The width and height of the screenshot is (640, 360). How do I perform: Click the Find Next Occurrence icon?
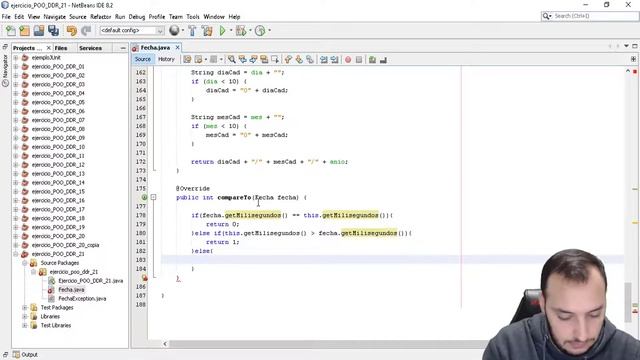(253, 60)
